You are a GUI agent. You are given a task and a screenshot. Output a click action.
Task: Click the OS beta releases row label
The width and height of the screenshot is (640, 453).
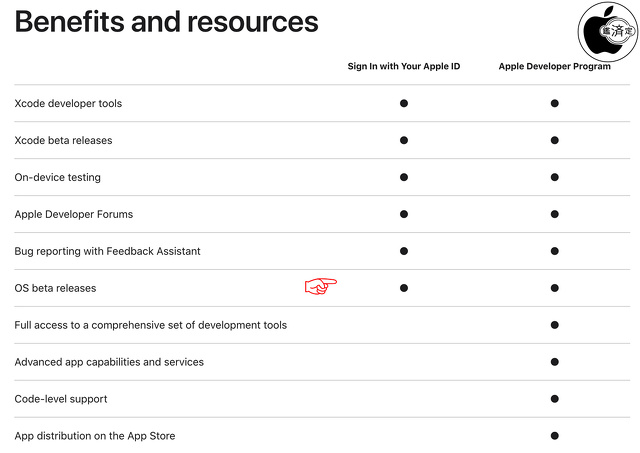(x=55, y=288)
